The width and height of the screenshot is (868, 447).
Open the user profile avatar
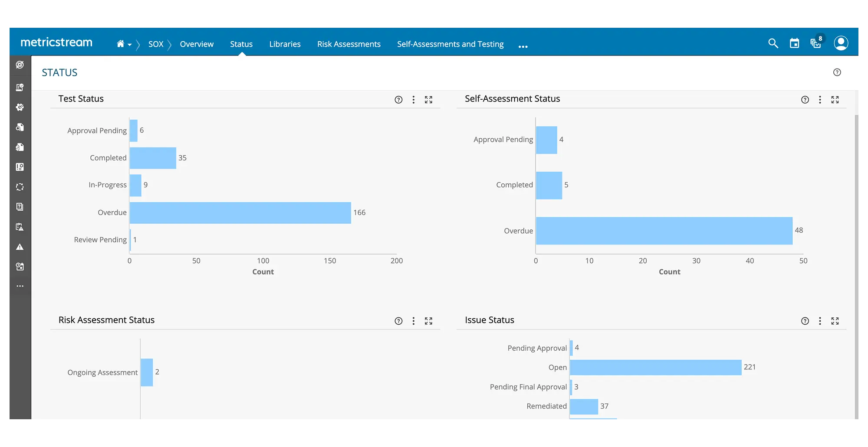(841, 43)
